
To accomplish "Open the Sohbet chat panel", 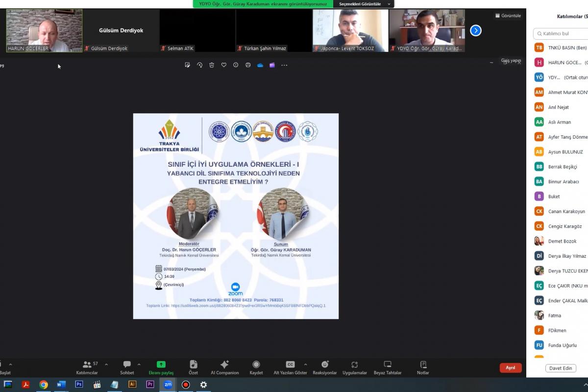I will (127, 367).
